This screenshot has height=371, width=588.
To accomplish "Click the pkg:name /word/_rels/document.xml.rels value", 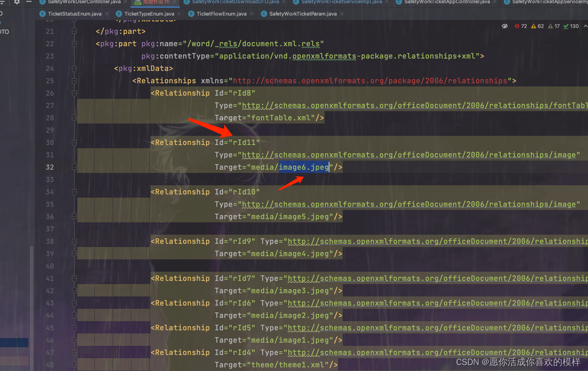I will pos(253,44).
